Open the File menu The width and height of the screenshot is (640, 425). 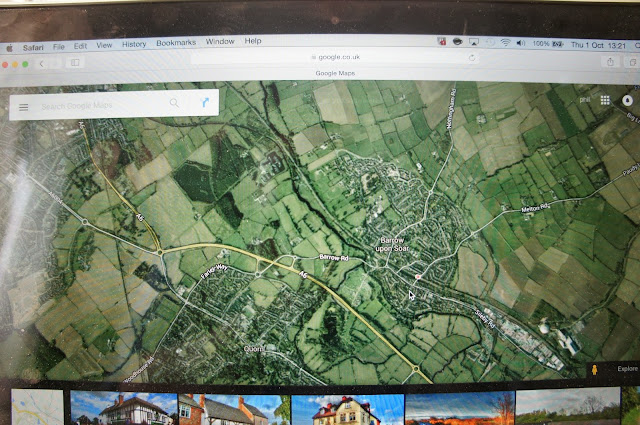(59, 47)
